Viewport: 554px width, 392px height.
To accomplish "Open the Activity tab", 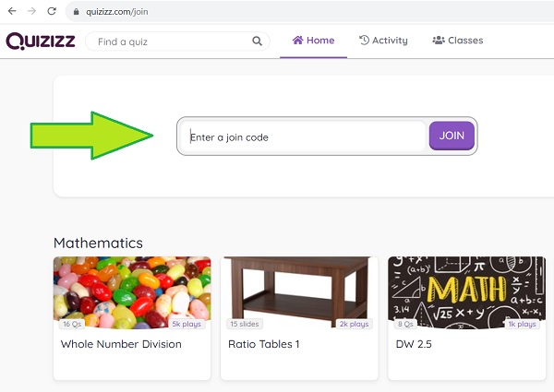I will coord(383,41).
